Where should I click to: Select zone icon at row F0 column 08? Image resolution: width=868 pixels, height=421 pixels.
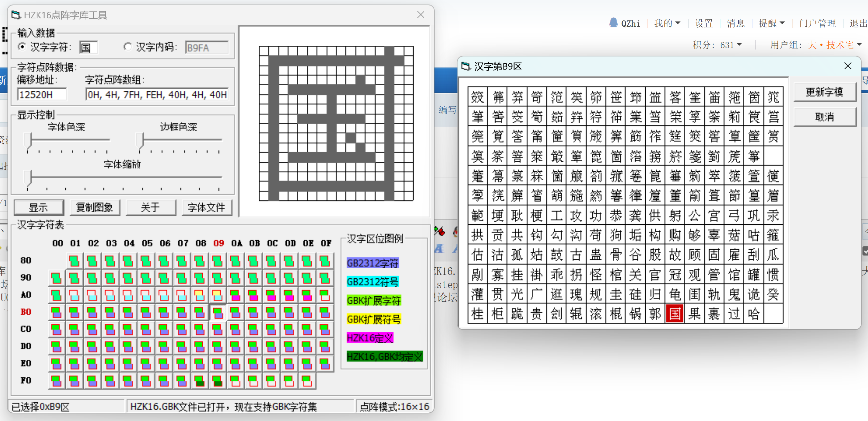click(x=200, y=381)
